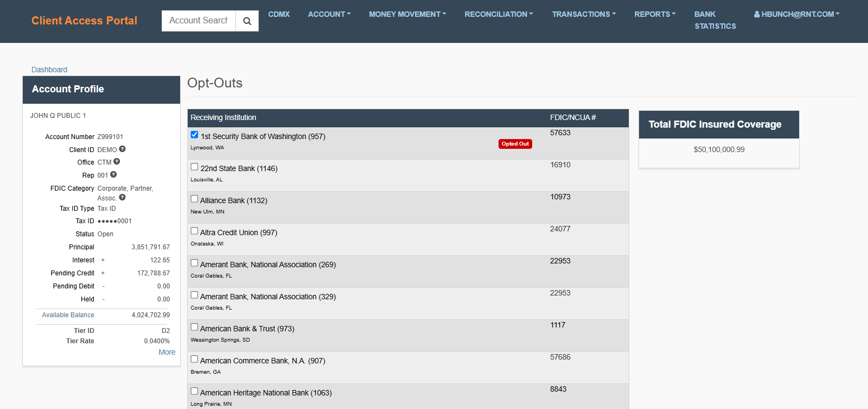Click the Interest value 122.65
868x409 pixels.
(160, 260)
